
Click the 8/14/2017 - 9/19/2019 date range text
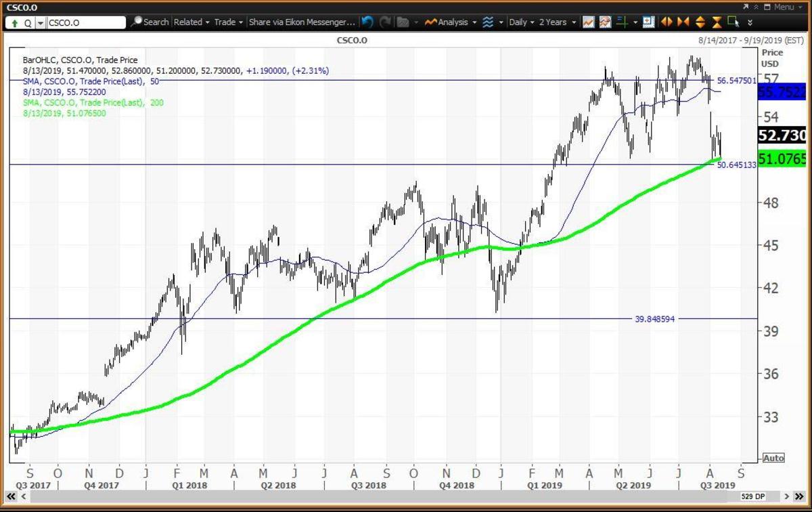coord(750,41)
